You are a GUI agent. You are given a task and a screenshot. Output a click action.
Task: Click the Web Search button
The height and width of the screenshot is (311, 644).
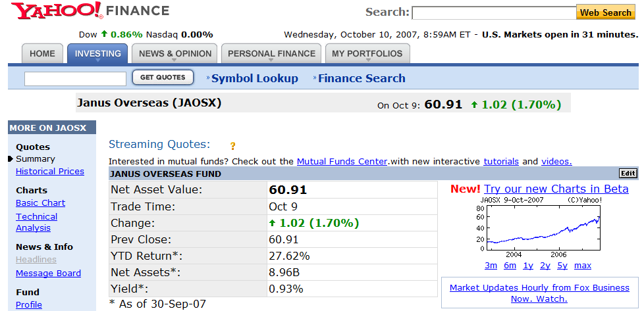(x=605, y=12)
